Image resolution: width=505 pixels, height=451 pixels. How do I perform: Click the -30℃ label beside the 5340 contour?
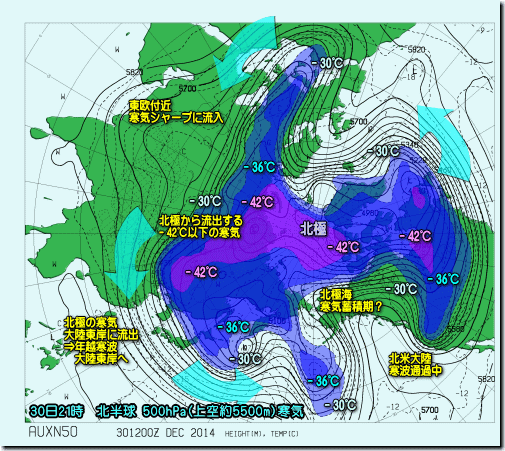pos(383,151)
